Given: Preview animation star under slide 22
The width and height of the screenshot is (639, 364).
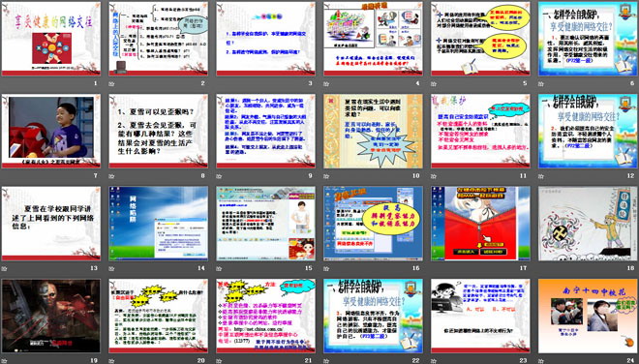Looking at the screenshot, I should pyautogui.click(x=326, y=361).
